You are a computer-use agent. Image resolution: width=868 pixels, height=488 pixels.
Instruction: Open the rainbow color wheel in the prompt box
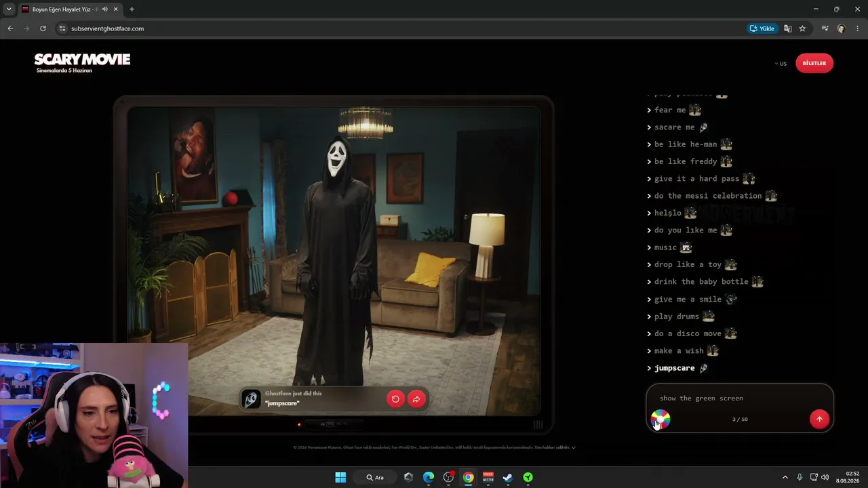point(660,420)
